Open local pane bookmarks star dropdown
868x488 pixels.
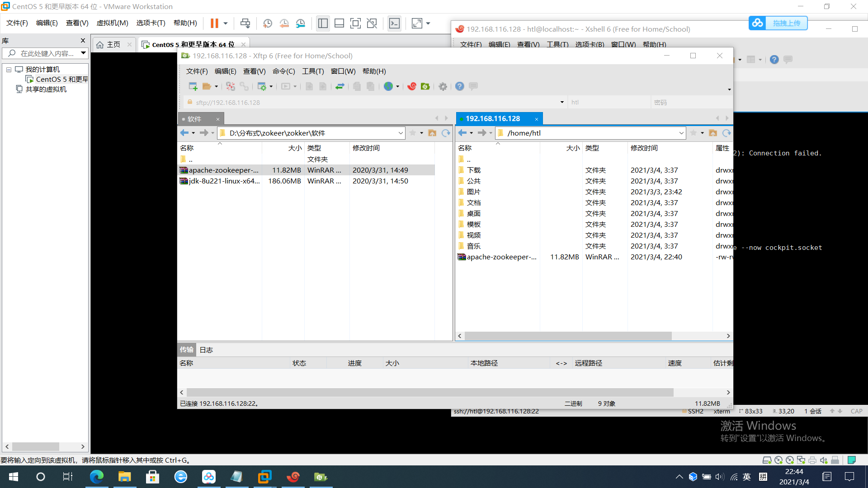tap(421, 133)
